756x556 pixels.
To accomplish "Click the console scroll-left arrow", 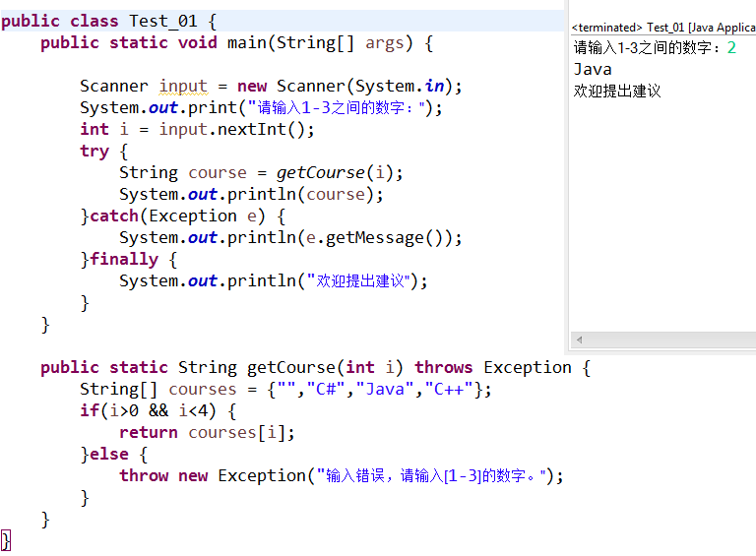I will [x=579, y=340].
